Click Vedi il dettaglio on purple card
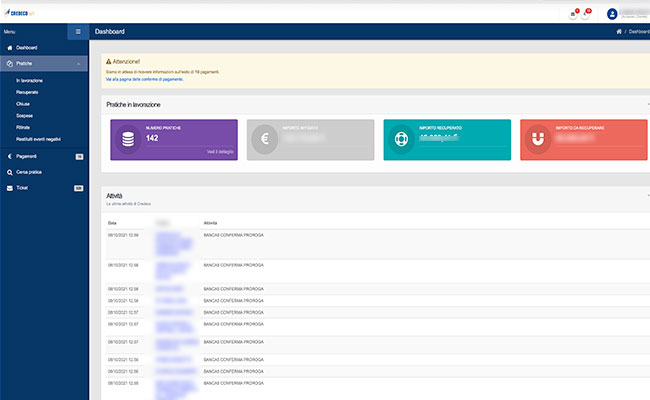This screenshot has width=650, height=400. tap(220, 152)
